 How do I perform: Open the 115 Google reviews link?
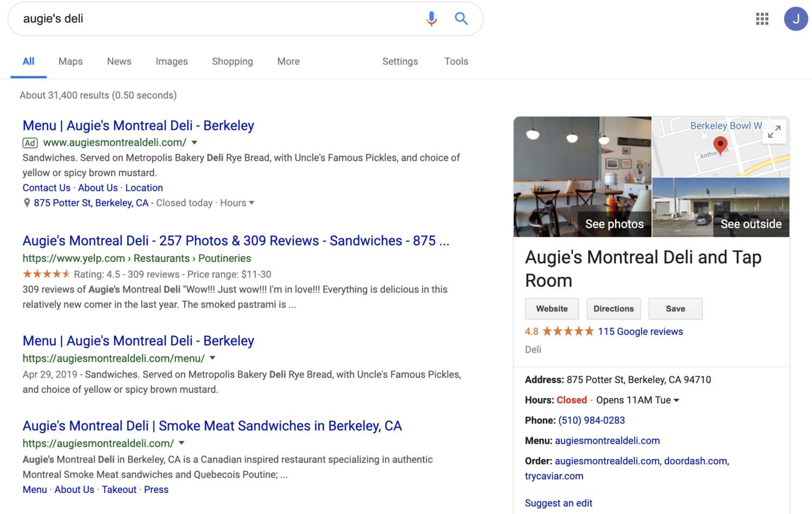point(640,331)
